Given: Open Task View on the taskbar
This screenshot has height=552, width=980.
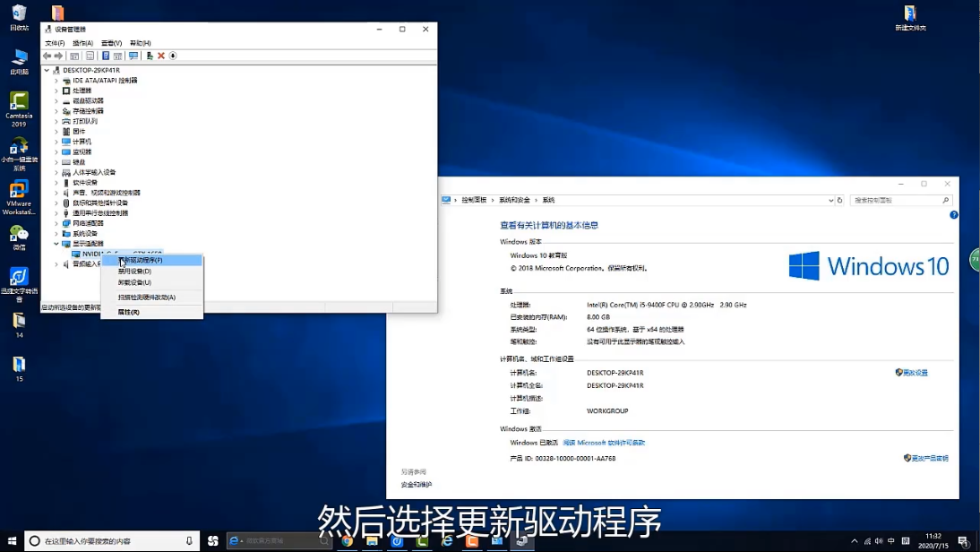Looking at the screenshot, I should click(x=213, y=541).
